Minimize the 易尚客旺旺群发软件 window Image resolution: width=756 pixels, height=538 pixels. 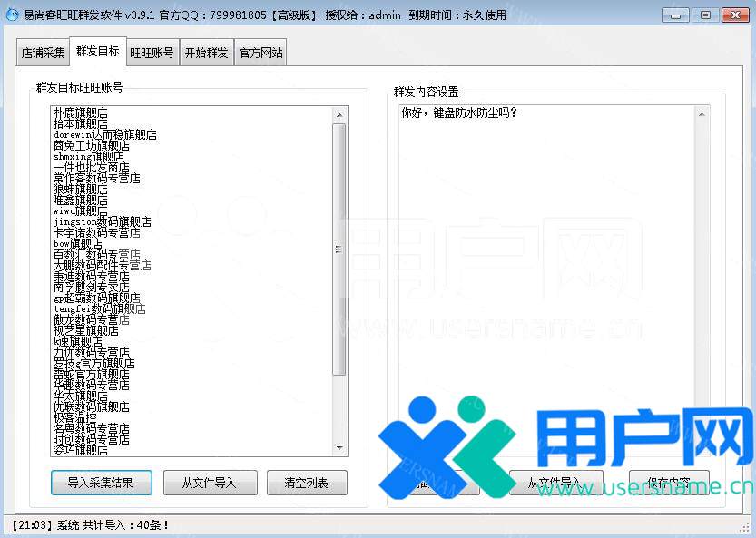pos(676,15)
